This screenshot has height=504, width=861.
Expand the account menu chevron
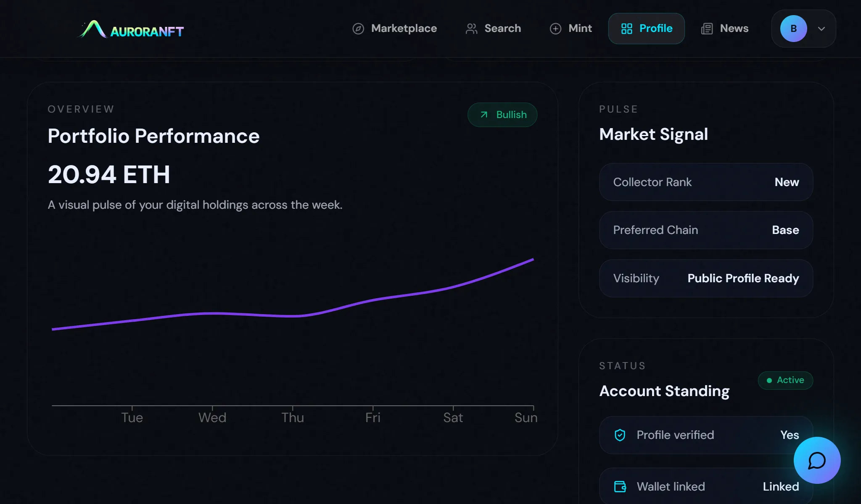coord(821,29)
